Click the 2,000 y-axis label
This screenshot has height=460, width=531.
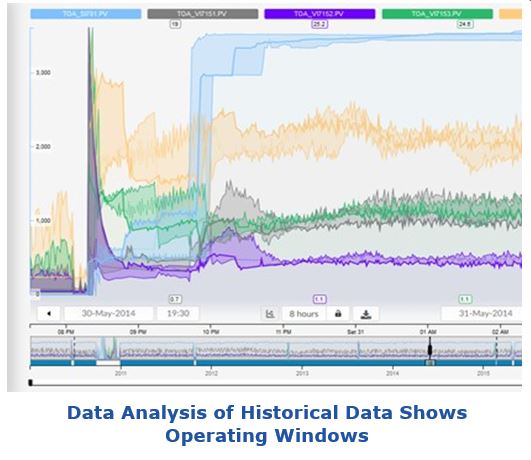pyautogui.click(x=43, y=147)
